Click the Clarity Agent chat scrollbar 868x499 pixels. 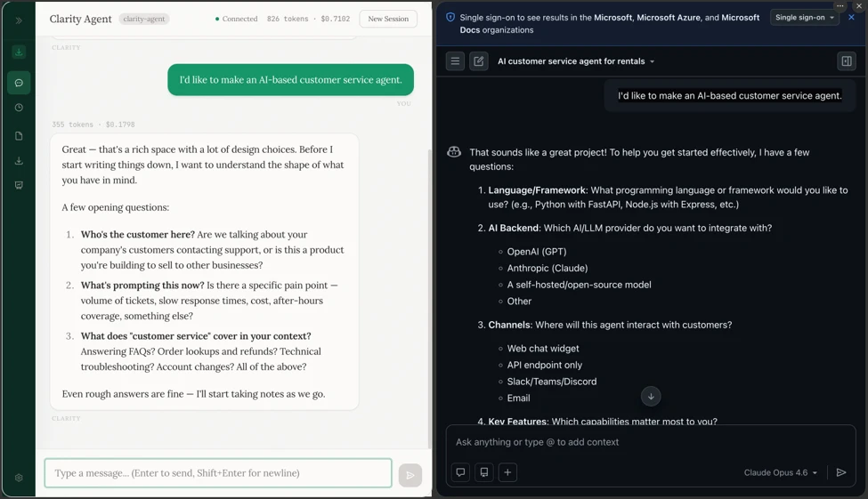pyautogui.click(x=430, y=299)
